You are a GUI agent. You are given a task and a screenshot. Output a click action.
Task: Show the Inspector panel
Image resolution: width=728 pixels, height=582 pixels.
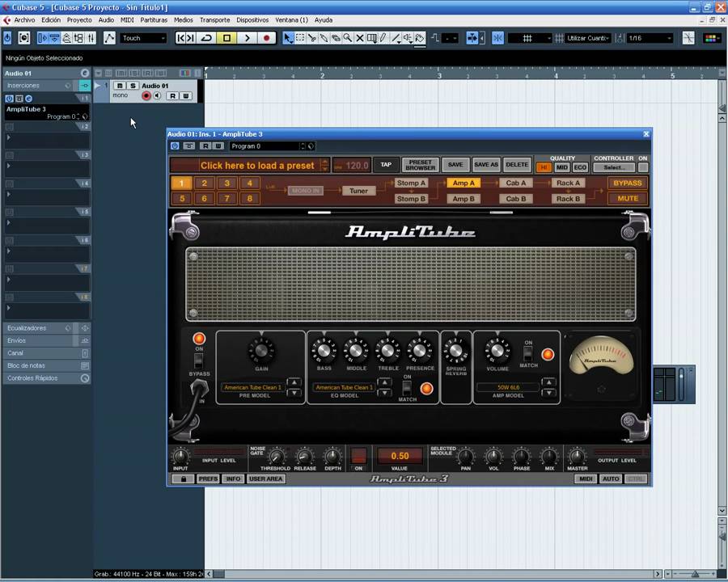pos(42,38)
